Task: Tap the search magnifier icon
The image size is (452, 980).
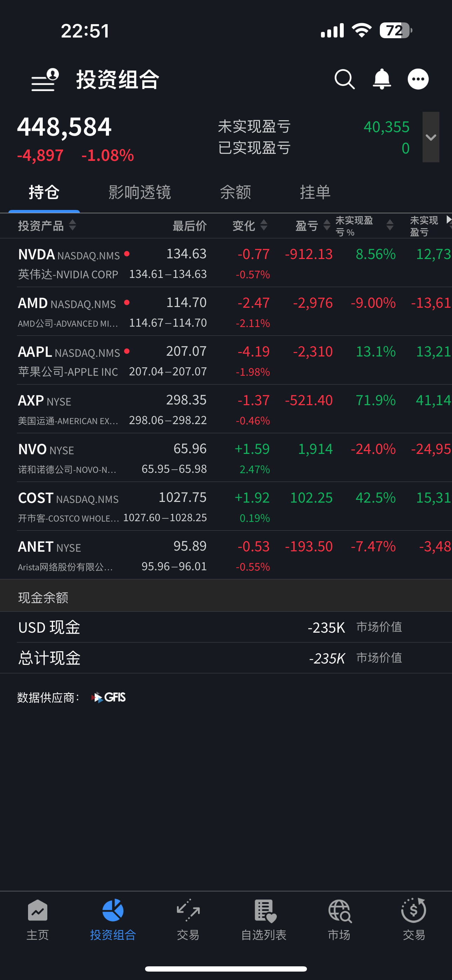Action: 344,80
